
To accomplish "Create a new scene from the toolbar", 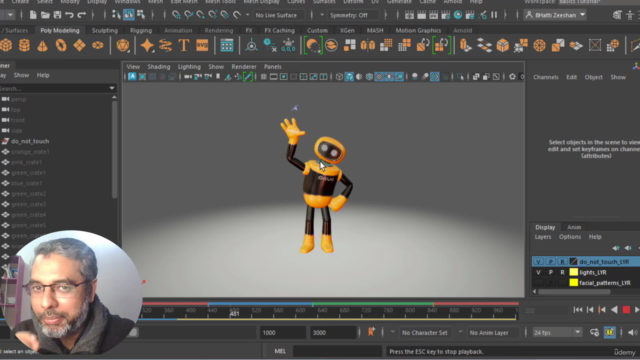I will click(x=33, y=15).
